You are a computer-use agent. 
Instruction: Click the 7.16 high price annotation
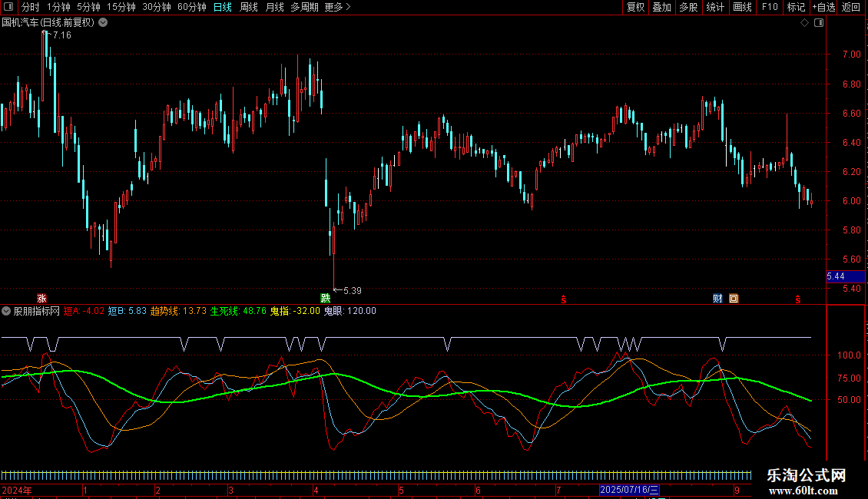(61, 35)
